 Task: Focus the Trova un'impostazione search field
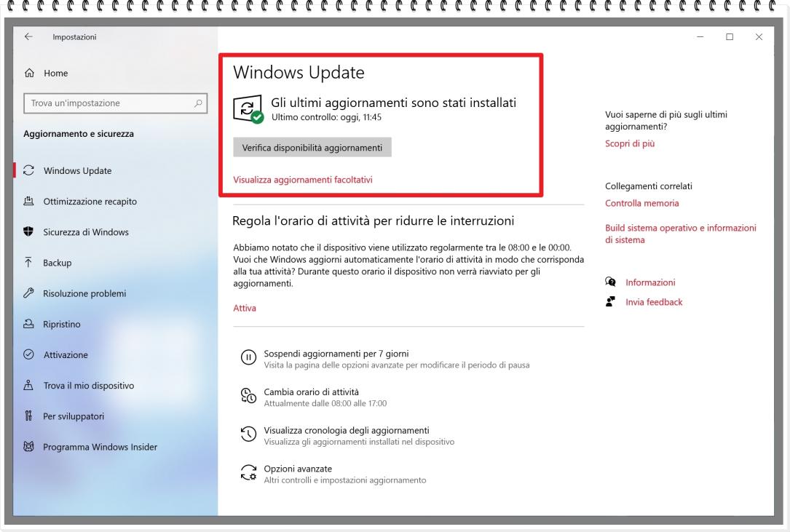(x=109, y=103)
